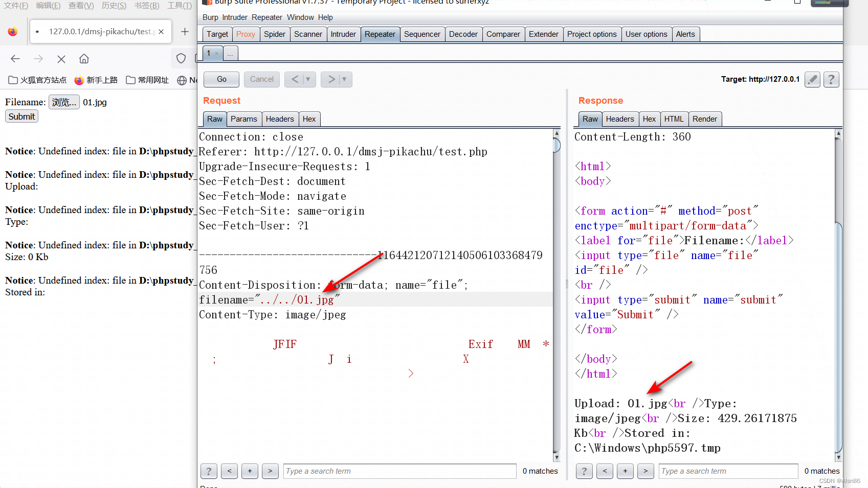This screenshot has height=488, width=868.
Task: Open Intruder menu in menu bar
Action: tap(235, 17)
